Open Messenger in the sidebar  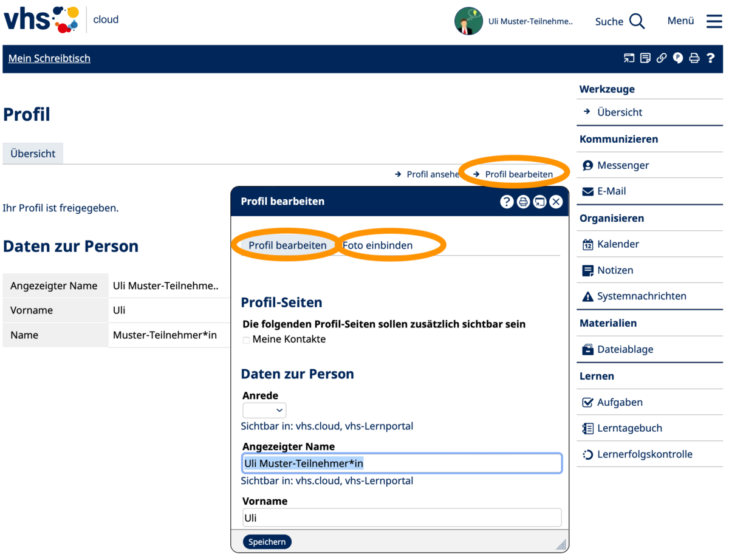coord(623,165)
